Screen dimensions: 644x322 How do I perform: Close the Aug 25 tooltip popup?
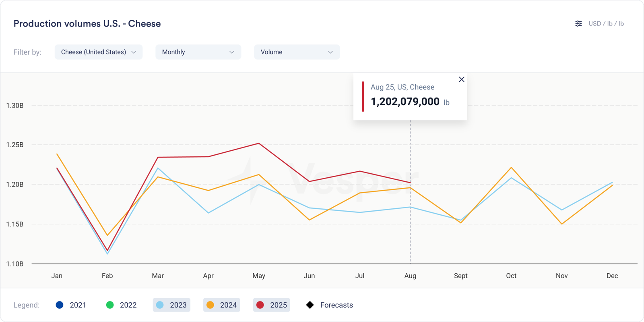coord(462,79)
